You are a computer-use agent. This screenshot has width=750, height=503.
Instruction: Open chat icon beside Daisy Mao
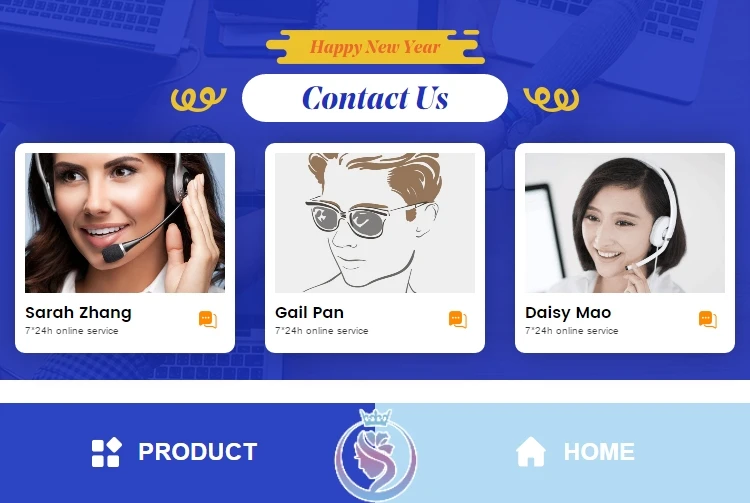tap(708, 319)
